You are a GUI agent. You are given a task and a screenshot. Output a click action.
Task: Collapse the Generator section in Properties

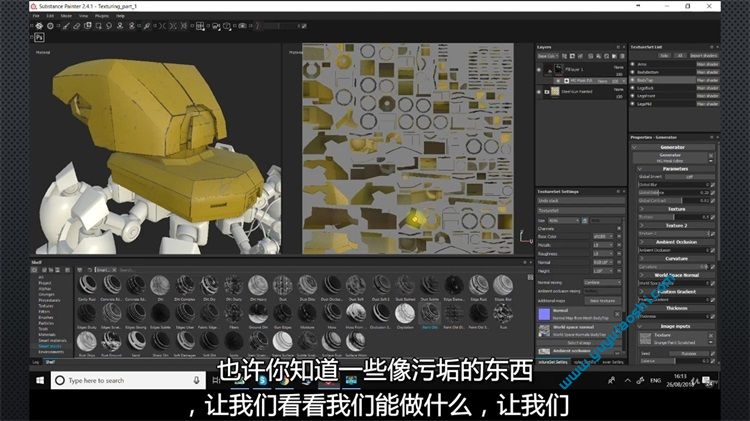[x=635, y=147]
